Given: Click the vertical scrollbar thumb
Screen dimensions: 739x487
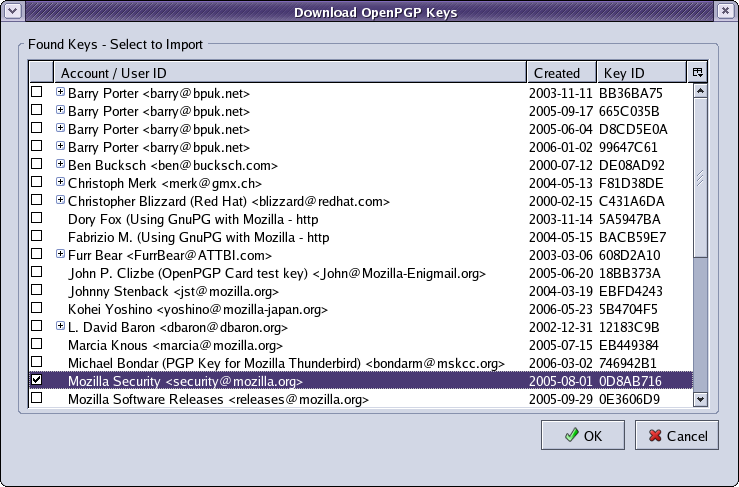Looking at the screenshot, I should (700, 177).
